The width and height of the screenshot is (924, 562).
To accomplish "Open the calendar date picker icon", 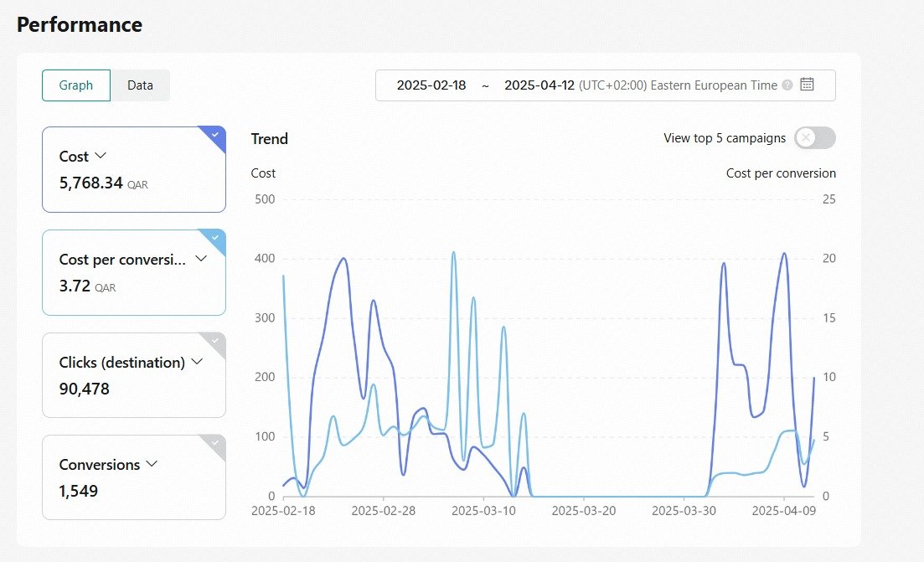I will [x=807, y=85].
